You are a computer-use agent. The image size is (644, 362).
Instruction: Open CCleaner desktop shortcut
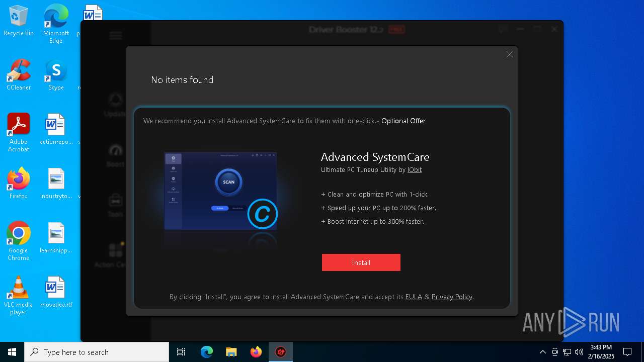click(x=19, y=75)
